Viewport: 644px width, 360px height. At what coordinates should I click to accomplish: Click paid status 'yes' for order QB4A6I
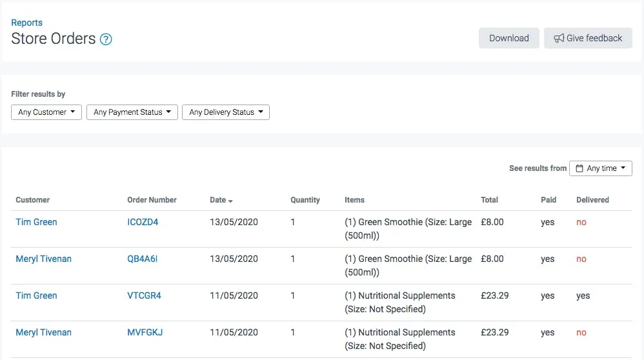(x=547, y=259)
